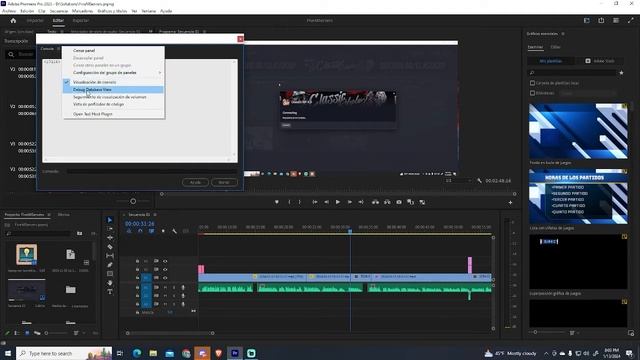The width and height of the screenshot is (640, 360).
Task: Switch to the Exportar workspace tab
Action: [80, 20]
